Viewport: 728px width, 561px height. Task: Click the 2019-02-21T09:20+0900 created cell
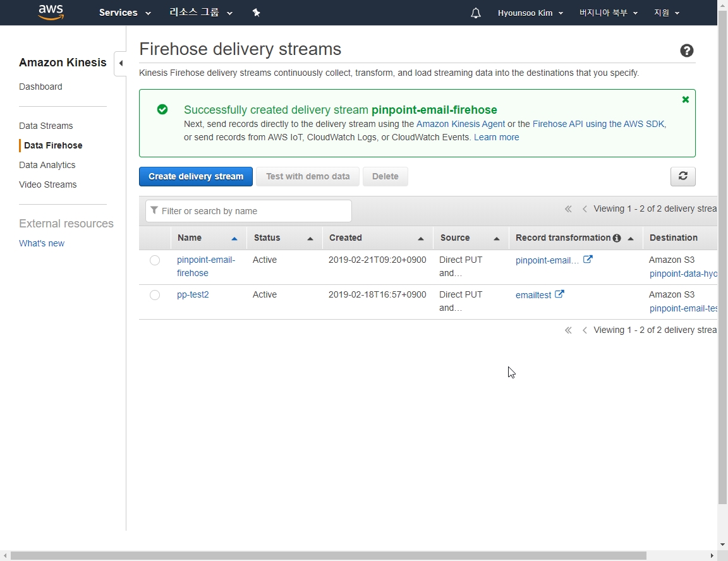coord(377,260)
